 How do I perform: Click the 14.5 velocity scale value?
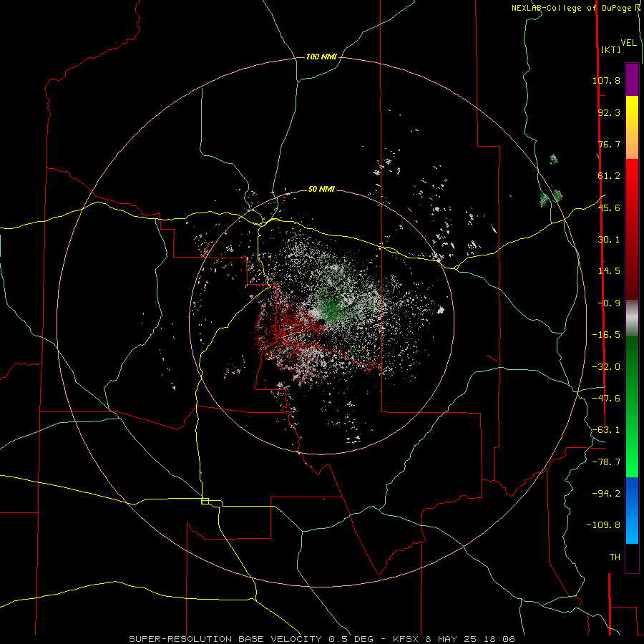click(609, 271)
